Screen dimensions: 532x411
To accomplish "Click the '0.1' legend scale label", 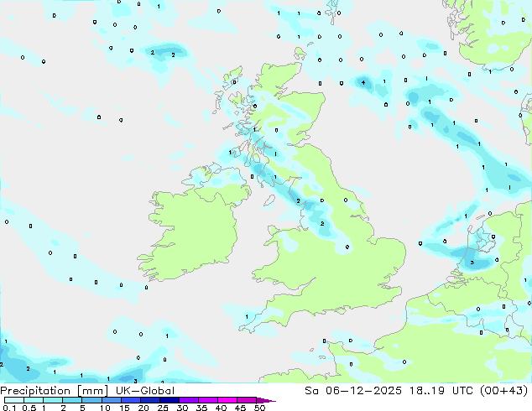I will [9, 408].
